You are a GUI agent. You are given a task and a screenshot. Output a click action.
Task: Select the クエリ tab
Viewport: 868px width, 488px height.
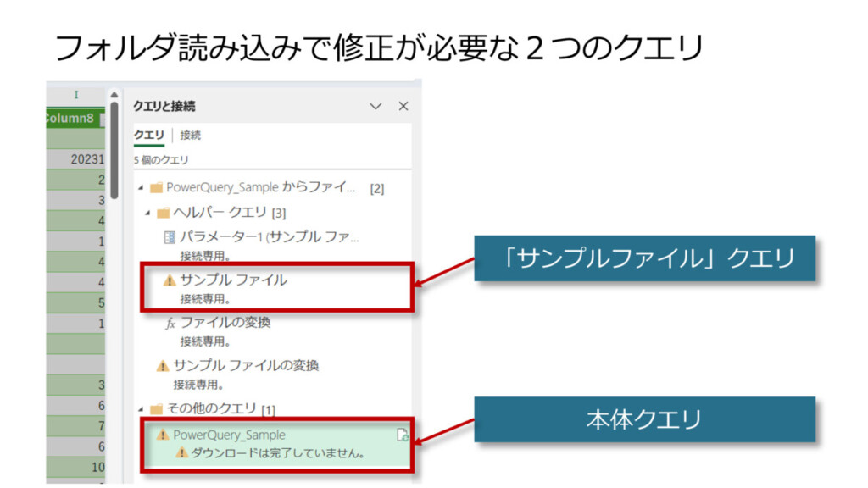click(149, 135)
